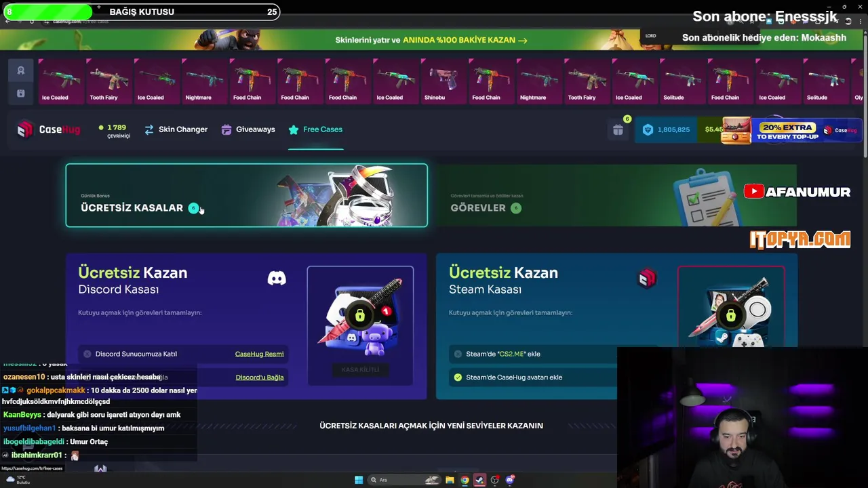The height and width of the screenshot is (488, 868).
Task: Click the live drops icon below the ribbon icon
Action: [x=20, y=93]
